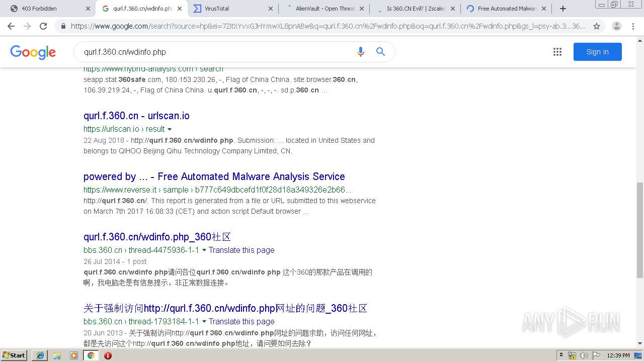644x362 pixels.
Task: Click the hybrid-analysis.com URL line
Action: click(153, 69)
